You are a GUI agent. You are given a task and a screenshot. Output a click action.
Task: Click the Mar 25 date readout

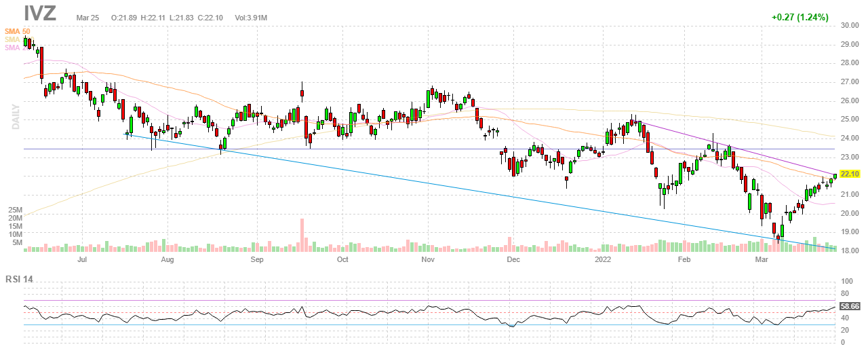pos(88,17)
